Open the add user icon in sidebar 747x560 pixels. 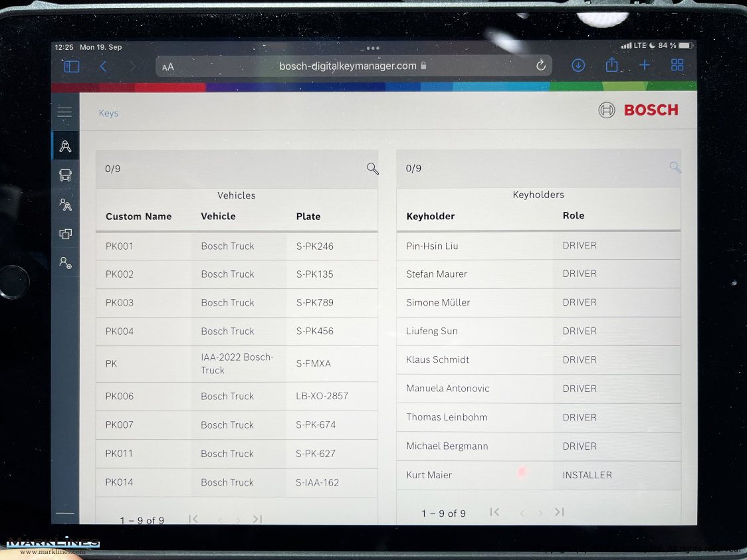[x=65, y=263]
